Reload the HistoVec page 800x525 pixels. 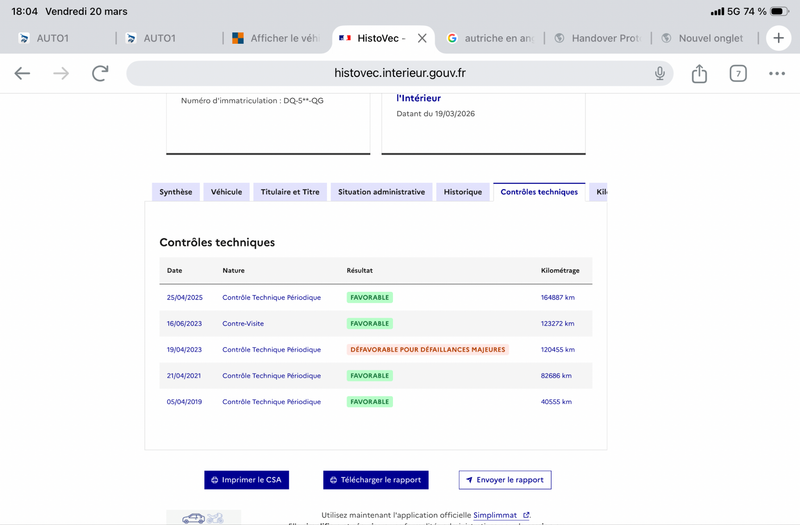click(x=100, y=73)
